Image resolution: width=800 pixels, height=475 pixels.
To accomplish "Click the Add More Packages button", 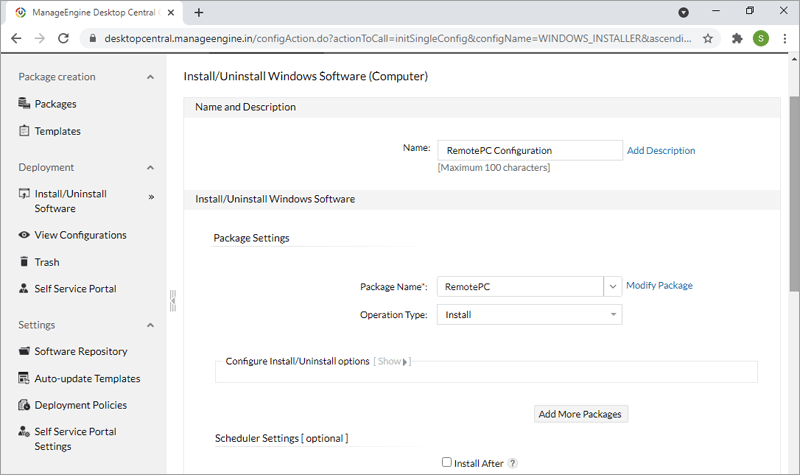I will click(581, 414).
